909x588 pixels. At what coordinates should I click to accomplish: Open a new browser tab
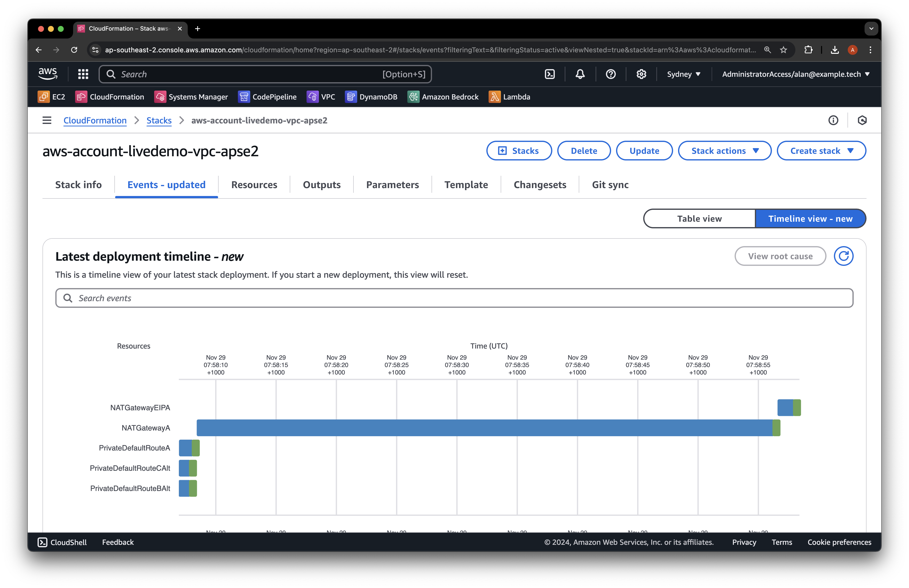197,29
